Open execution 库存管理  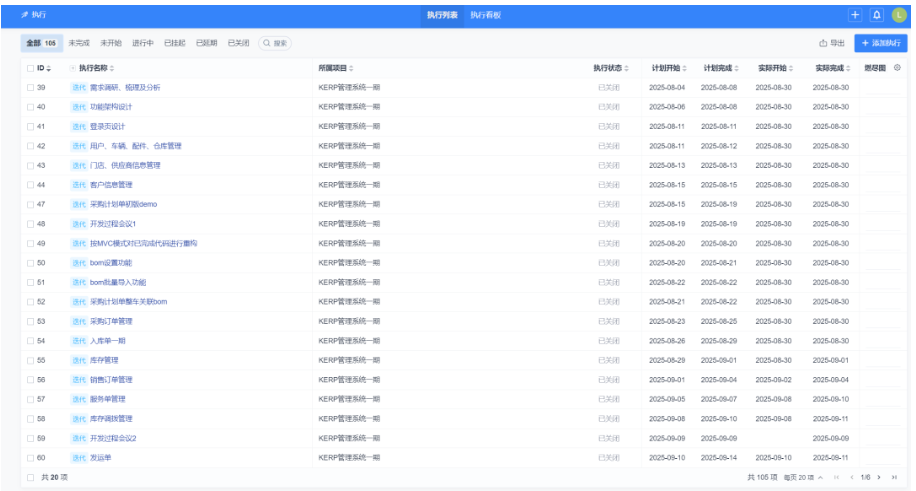pos(104,361)
